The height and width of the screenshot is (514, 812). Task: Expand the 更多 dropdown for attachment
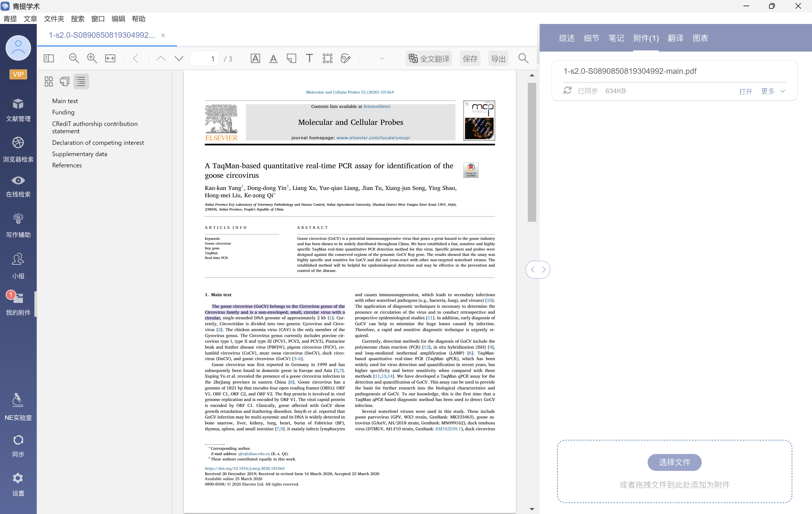click(x=773, y=91)
